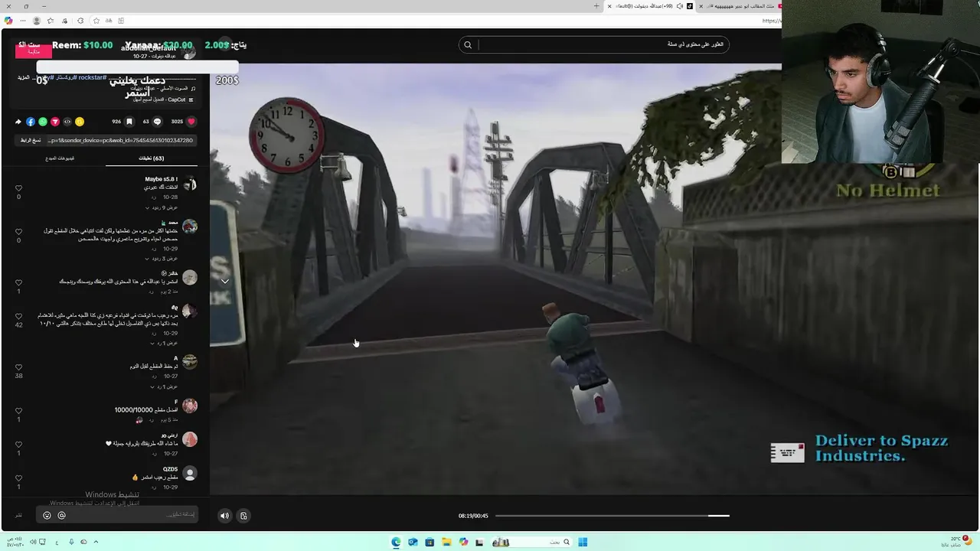Share the video to WhatsApp
The image size is (980, 551).
click(x=43, y=121)
